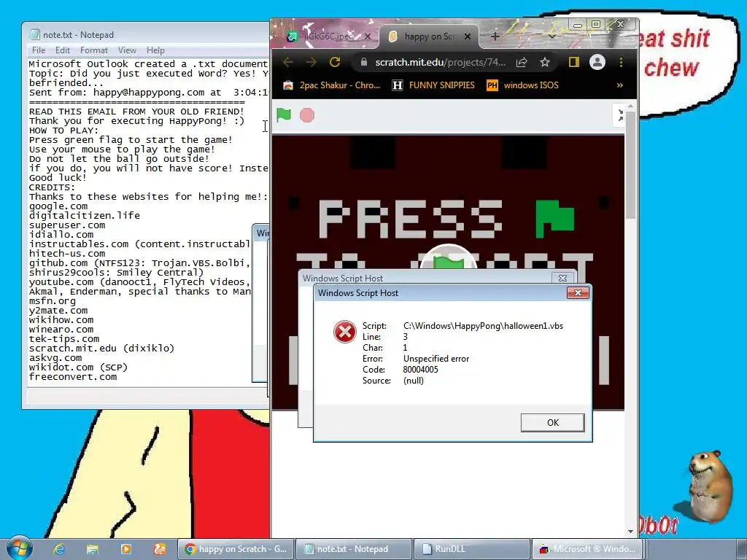Open a new Chrome tab
This screenshot has width=747, height=560.
[x=495, y=36]
